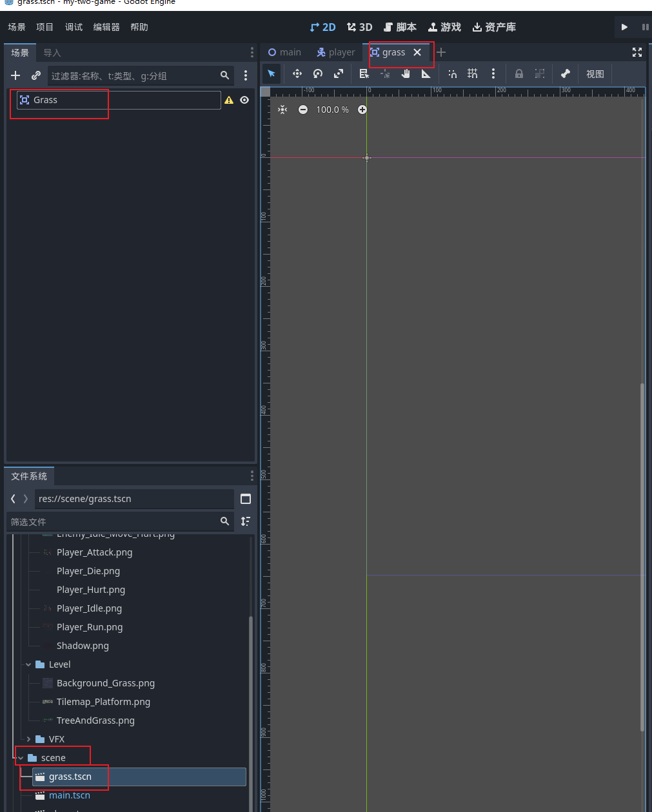Select the 场景 dock tab
652x812 pixels.
point(20,53)
